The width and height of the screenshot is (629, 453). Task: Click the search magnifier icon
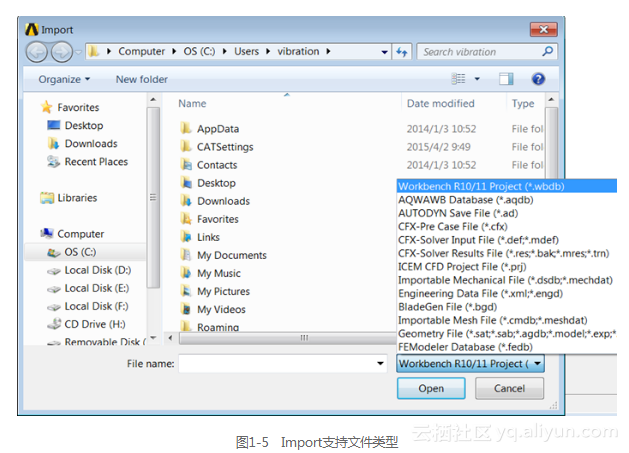pos(548,51)
